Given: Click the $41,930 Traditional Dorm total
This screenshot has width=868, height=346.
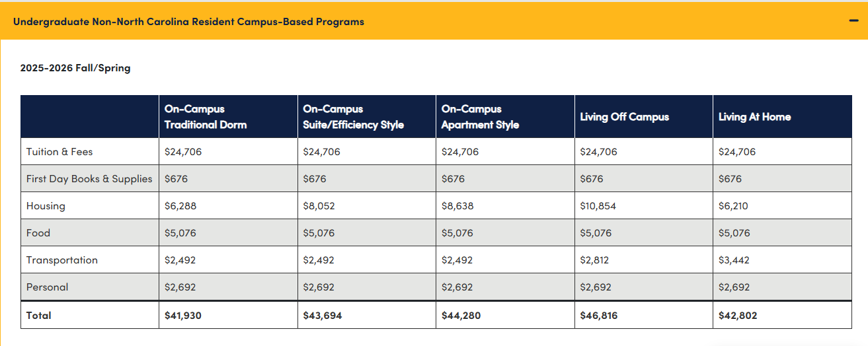Looking at the screenshot, I should 183,316.
